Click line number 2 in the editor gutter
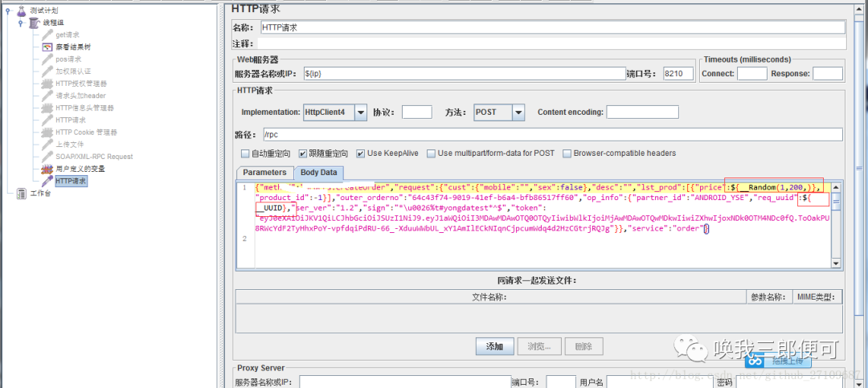The height and width of the screenshot is (388, 868). click(244, 239)
